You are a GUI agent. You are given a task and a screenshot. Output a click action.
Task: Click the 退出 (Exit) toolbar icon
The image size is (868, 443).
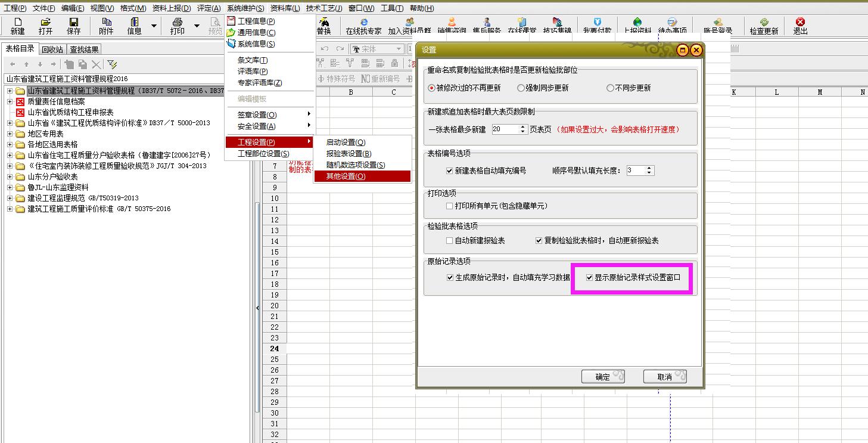(x=800, y=26)
